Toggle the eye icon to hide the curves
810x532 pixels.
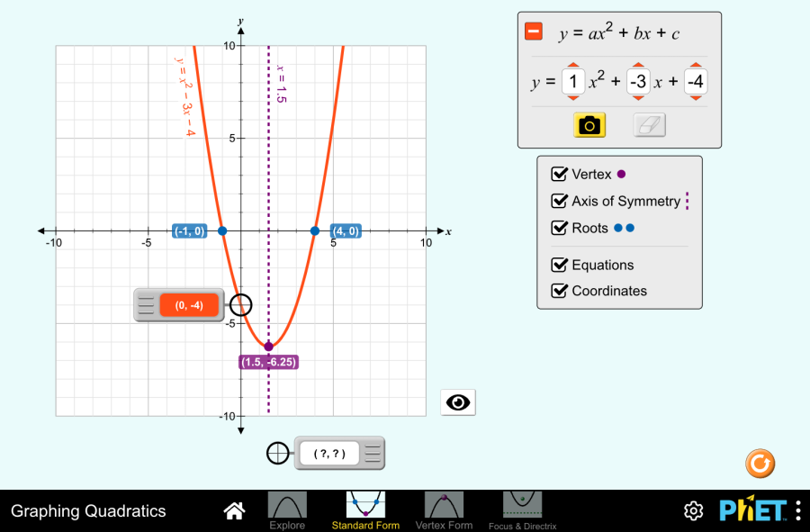point(458,402)
